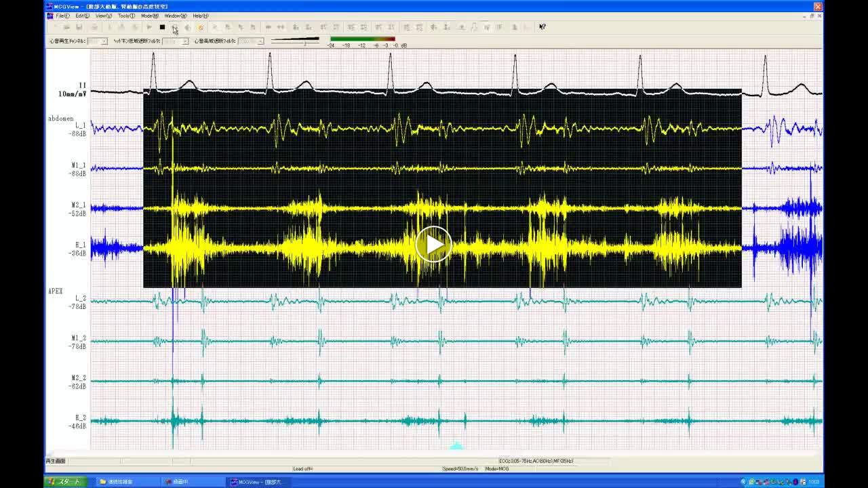
Task: Click the toolbar icon left of the orange icon
Action: (187, 27)
